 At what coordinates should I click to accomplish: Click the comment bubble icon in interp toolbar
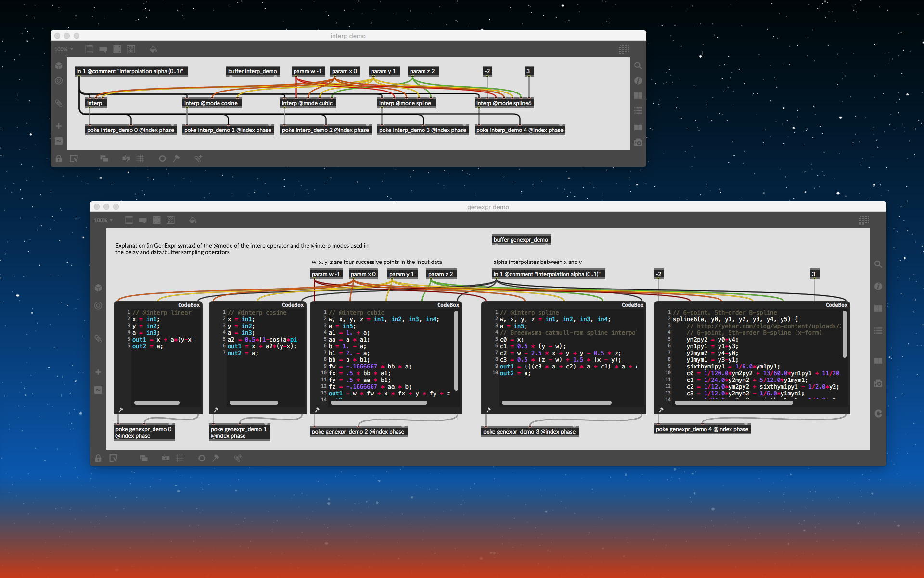pyautogui.click(x=103, y=49)
